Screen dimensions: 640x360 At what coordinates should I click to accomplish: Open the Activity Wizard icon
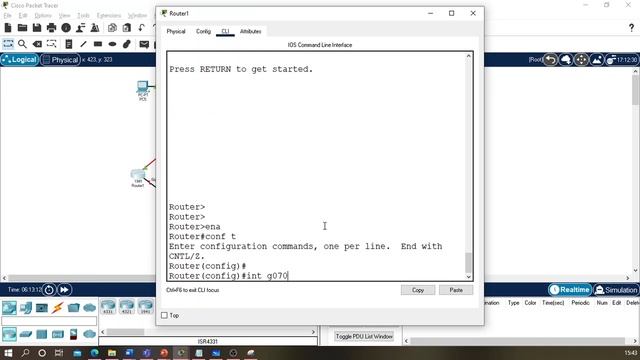pos(80,28)
